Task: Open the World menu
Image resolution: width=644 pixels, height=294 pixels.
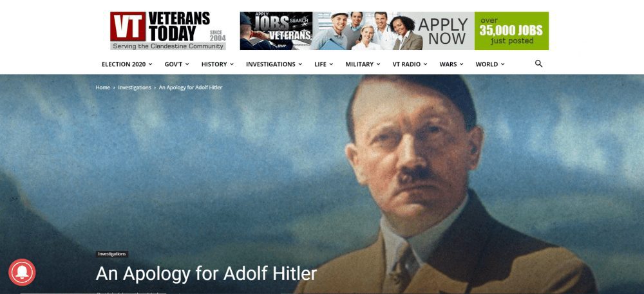Action: [x=490, y=64]
